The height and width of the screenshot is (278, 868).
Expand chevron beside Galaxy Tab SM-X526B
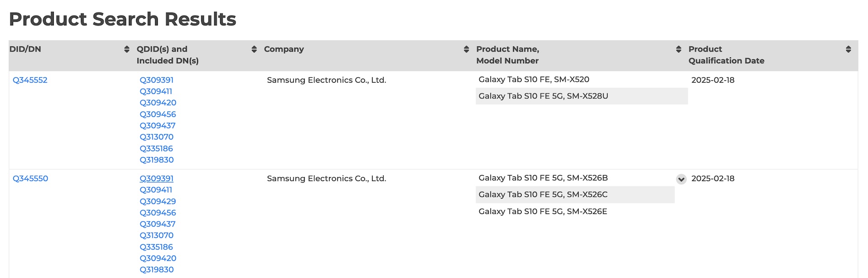coord(681,179)
